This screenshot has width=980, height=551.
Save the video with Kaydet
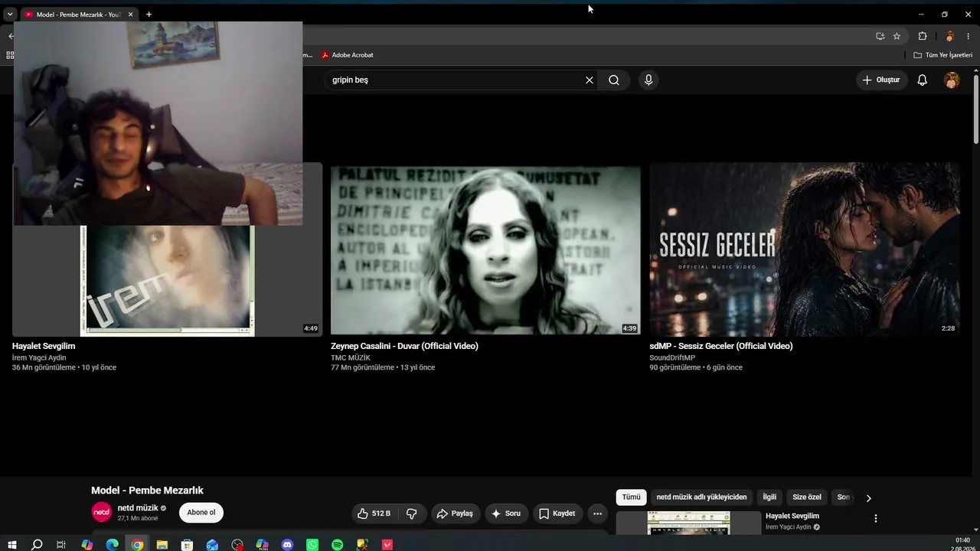point(557,514)
